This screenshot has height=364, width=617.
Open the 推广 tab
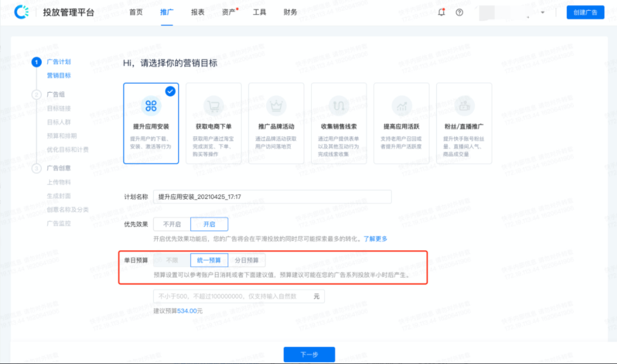(167, 12)
